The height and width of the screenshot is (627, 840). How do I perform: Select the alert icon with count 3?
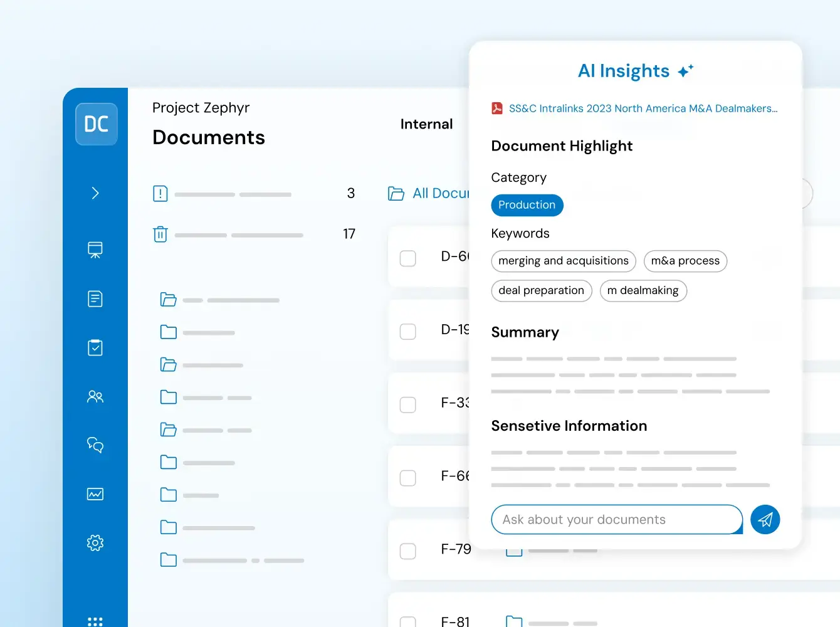pos(160,194)
